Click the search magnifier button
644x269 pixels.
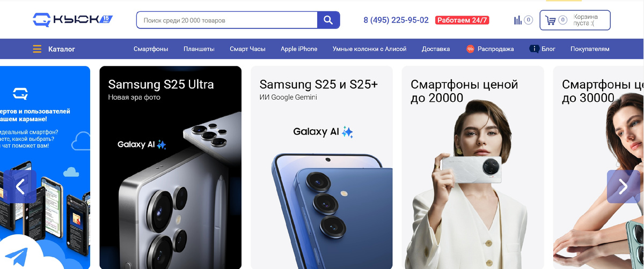coord(328,20)
